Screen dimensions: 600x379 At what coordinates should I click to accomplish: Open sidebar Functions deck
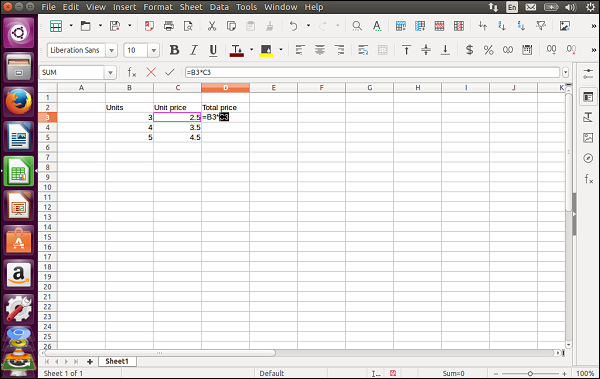coord(589,178)
